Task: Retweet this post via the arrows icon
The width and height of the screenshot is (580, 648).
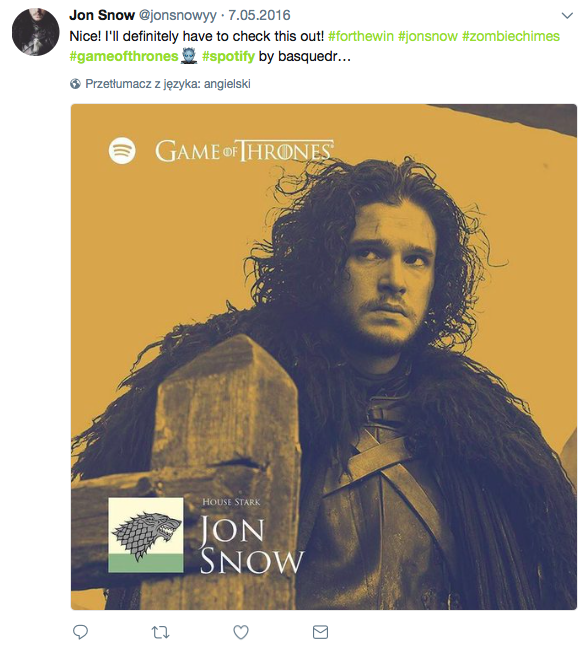Action: [160, 632]
